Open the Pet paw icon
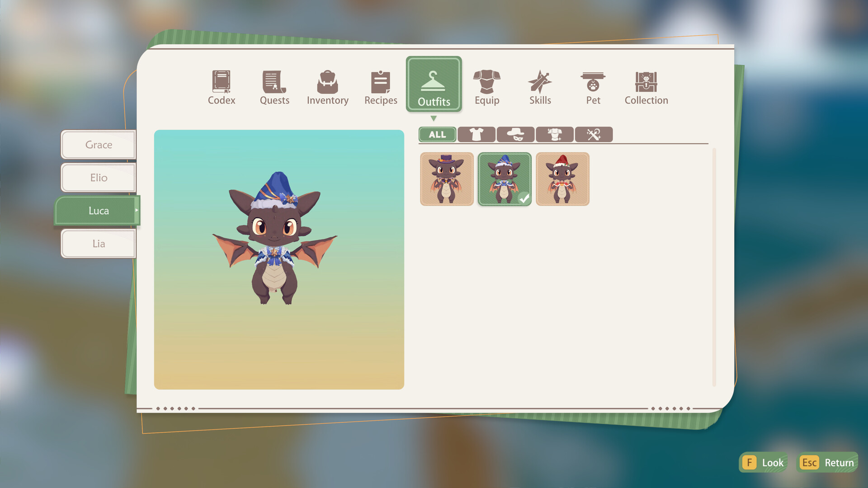 pos(593,87)
